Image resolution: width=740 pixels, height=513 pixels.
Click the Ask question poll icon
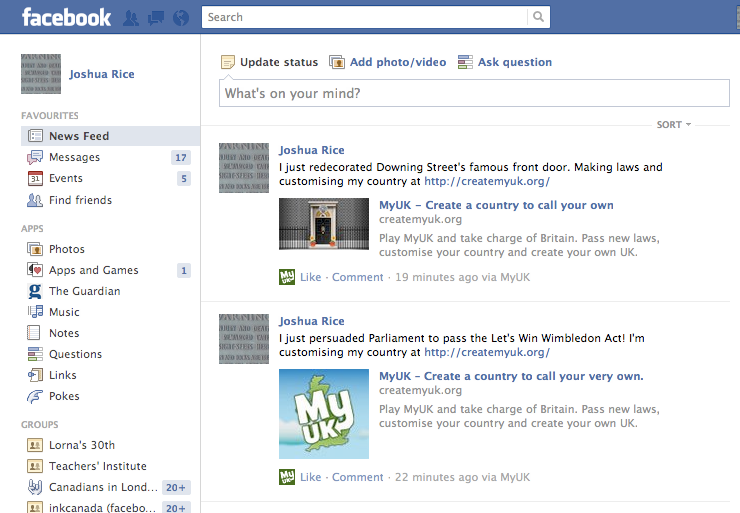(465, 62)
